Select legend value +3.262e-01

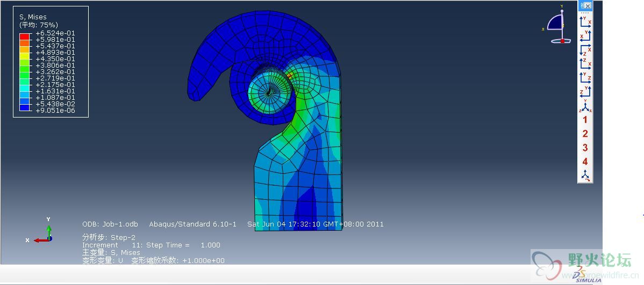tap(55, 72)
